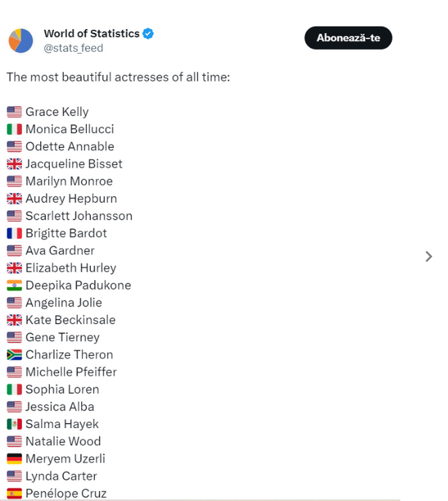Click the name Kate Beckinsale

[70, 320]
